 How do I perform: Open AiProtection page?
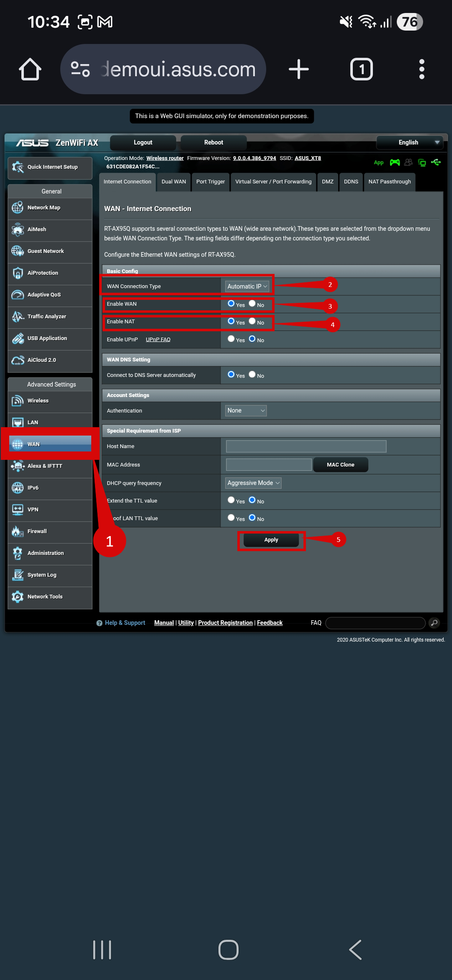pos(50,273)
